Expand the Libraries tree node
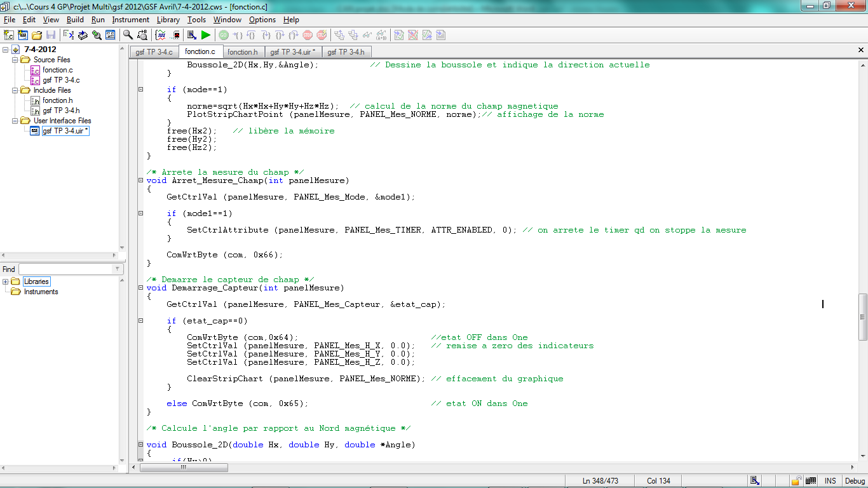Image resolution: width=868 pixels, height=488 pixels. coord(6,281)
